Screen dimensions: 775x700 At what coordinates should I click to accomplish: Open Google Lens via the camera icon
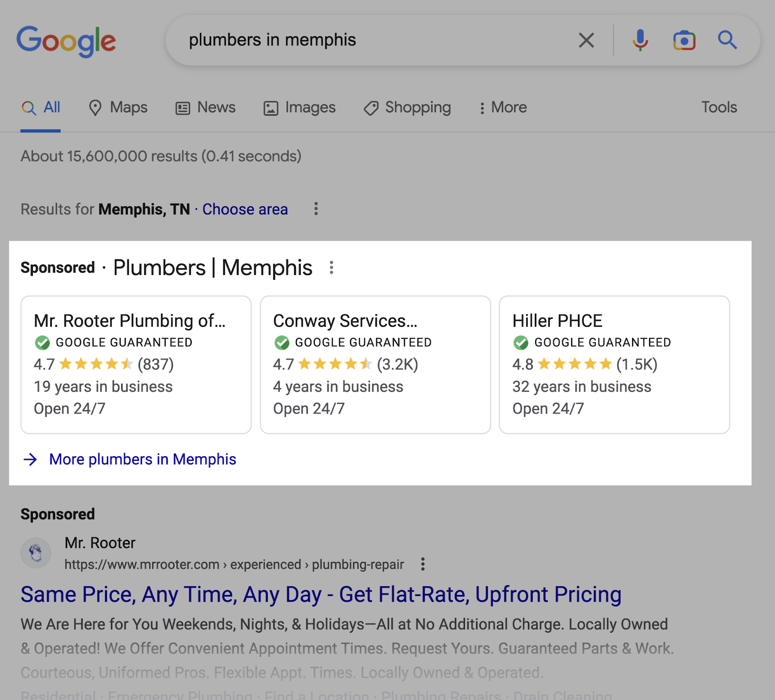[x=684, y=40]
